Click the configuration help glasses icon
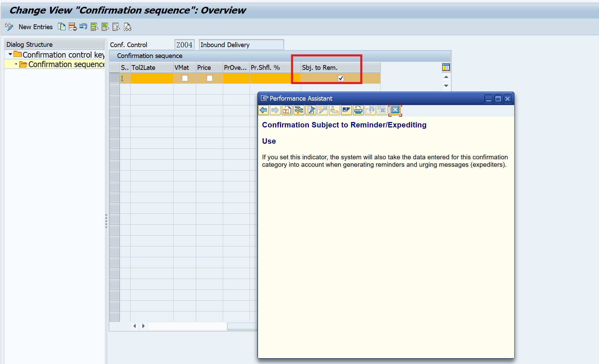Screen dimensions: 599x364 point(127,27)
